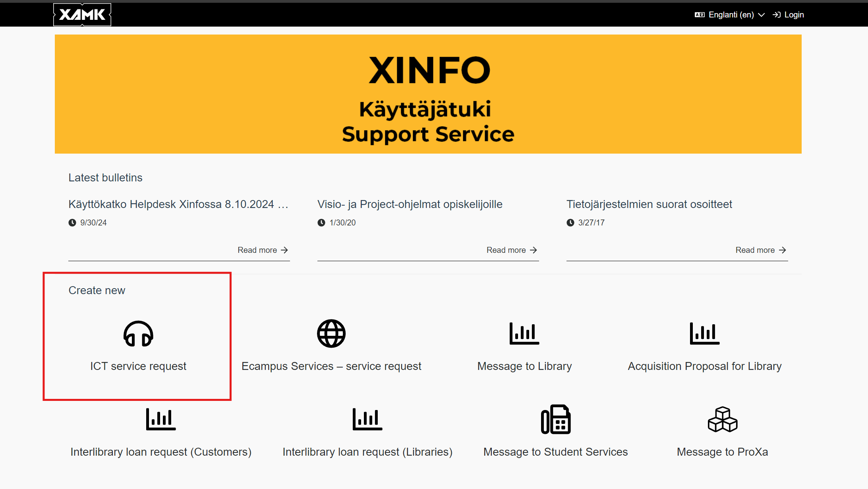Click the Message to Library chart icon
The image size is (868, 489).
pos(524,333)
